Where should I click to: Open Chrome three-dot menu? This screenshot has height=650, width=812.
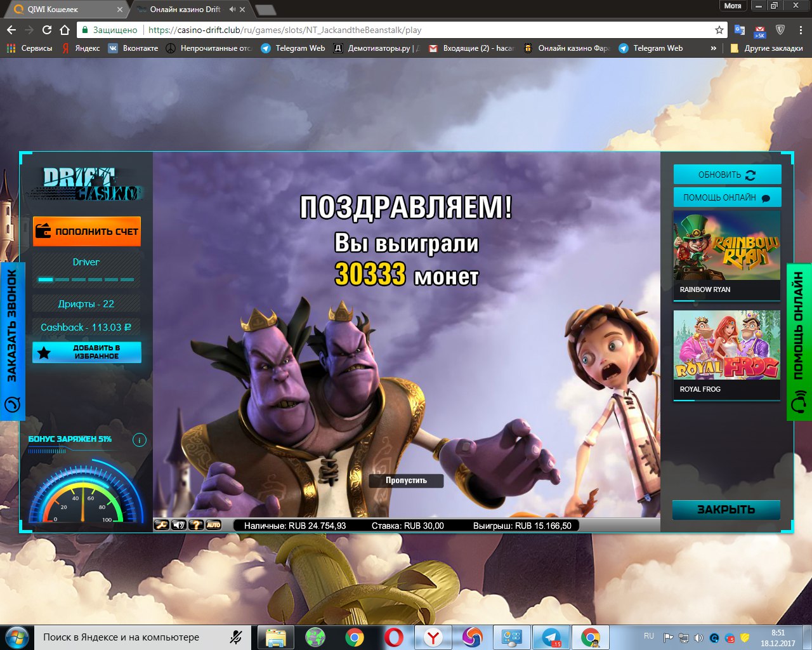(x=801, y=30)
